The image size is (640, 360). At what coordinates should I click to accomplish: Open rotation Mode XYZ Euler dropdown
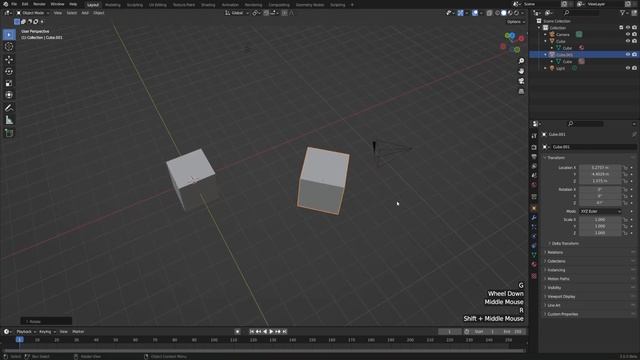600,211
